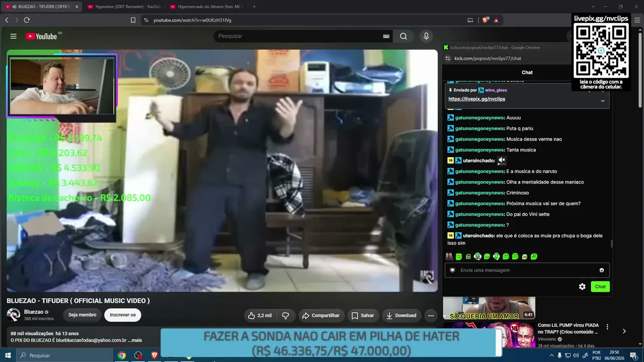The width and height of the screenshot is (644, 362).
Task: Start voice search with the microphone
Action: (426, 36)
